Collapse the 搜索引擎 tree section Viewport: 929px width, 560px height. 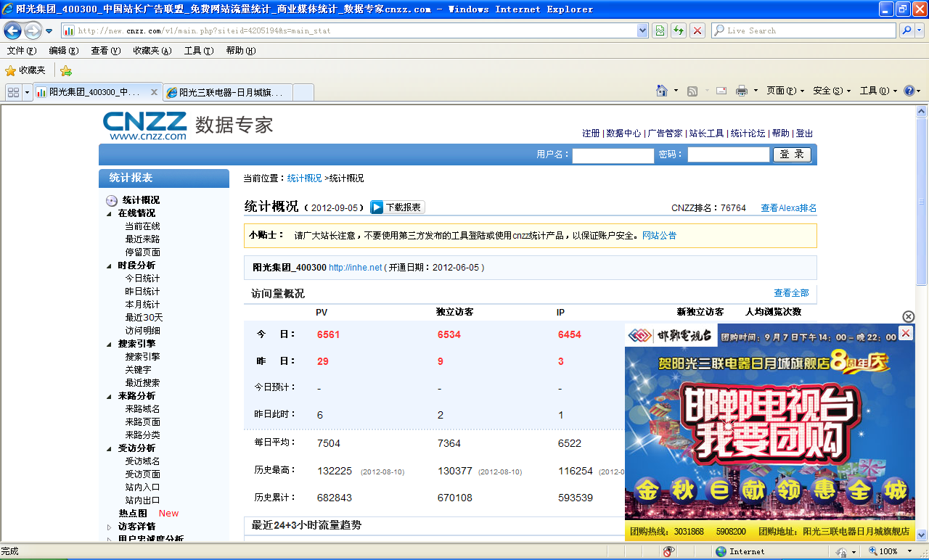tap(110, 344)
